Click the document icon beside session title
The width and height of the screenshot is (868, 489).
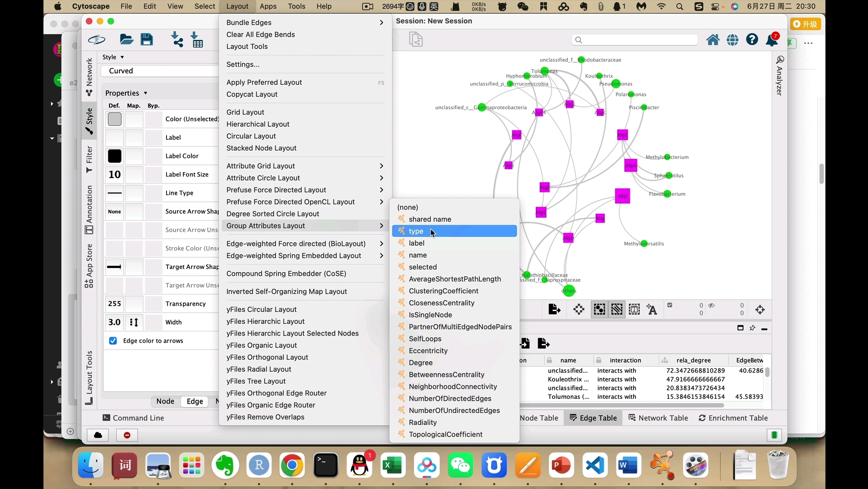[416, 39]
